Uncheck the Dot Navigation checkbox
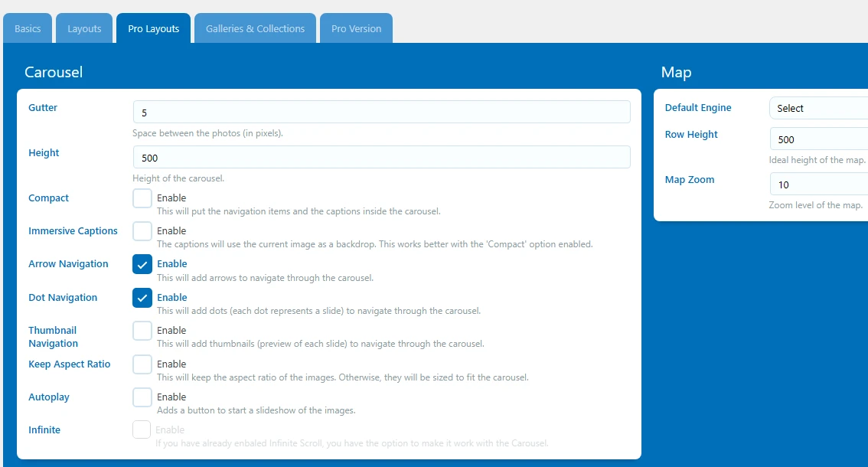 pos(142,298)
